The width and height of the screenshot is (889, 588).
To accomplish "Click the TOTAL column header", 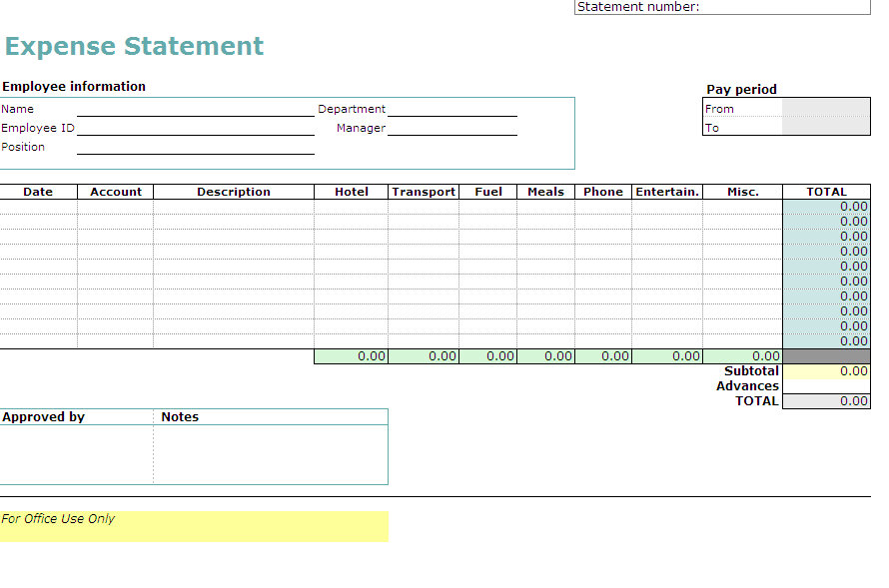I will tap(827, 192).
